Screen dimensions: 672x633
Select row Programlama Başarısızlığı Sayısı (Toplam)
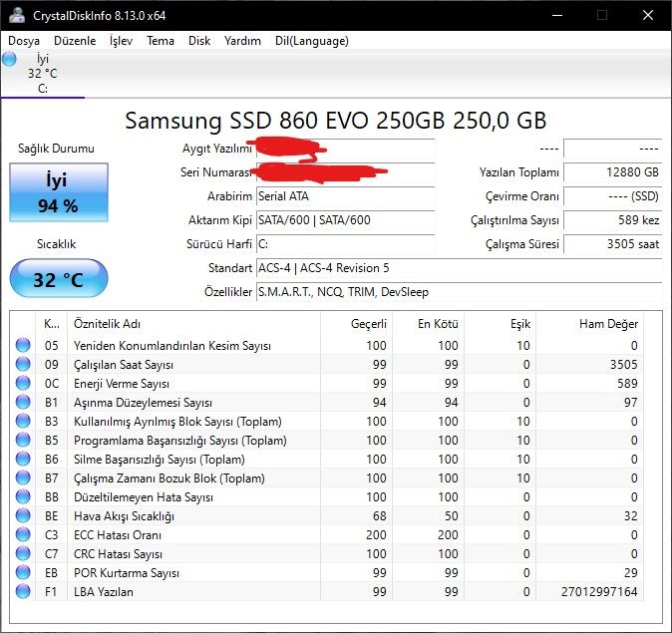click(327, 441)
